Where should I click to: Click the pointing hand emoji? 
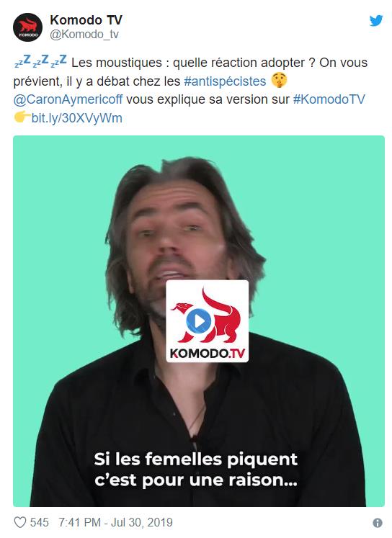(22, 117)
